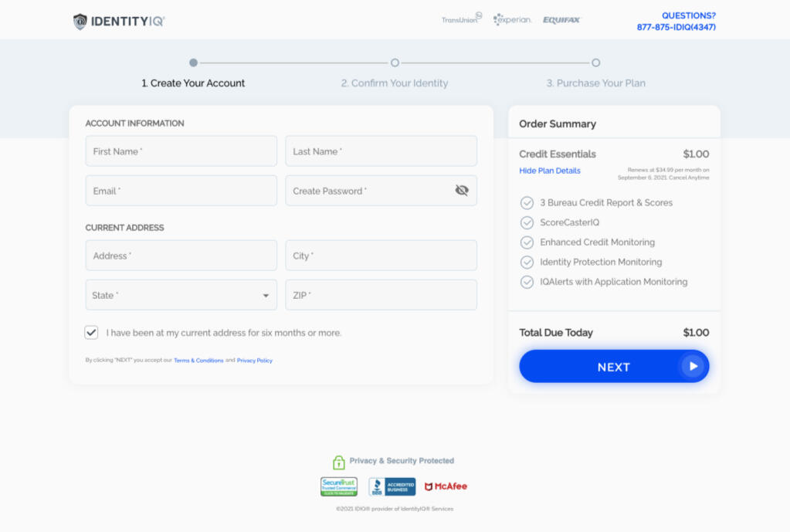This screenshot has height=532, width=790.
Task: Click the McAfee security badge
Action: pos(446,486)
